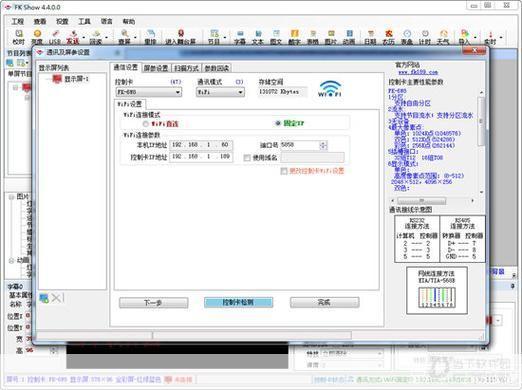Screen dimensions: 522x390
Task: Click the 发送 (send) toolbar icon
Action: 72,37
